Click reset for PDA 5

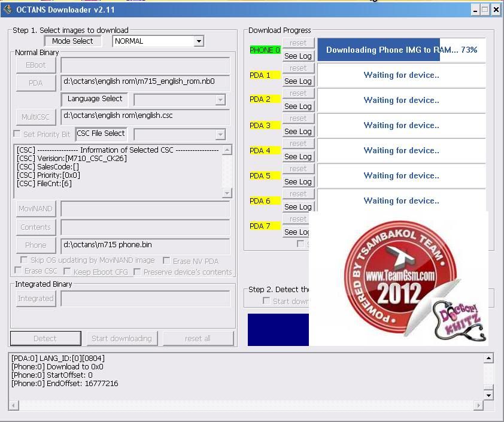[298, 168]
